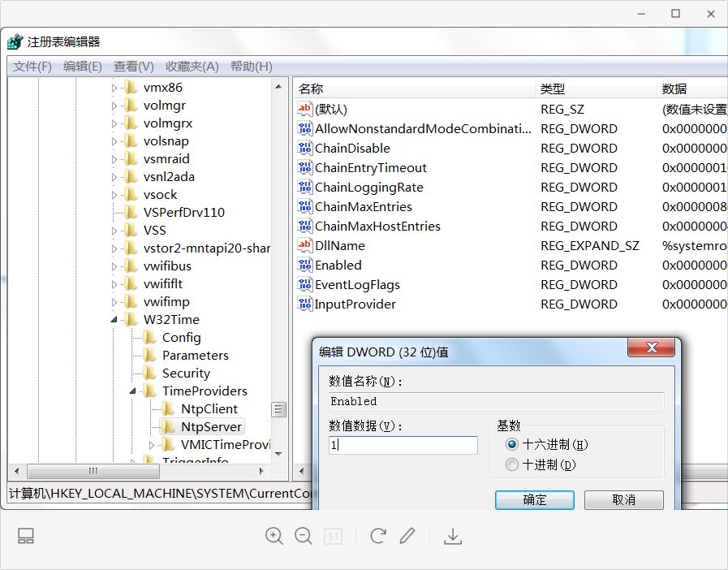Click the ChainDisable DWORD icon
728x570 pixels.
[x=304, y=149]
